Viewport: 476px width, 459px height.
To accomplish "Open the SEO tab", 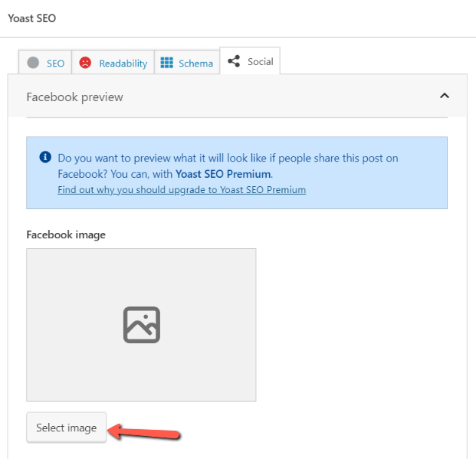I will [45, 62].
